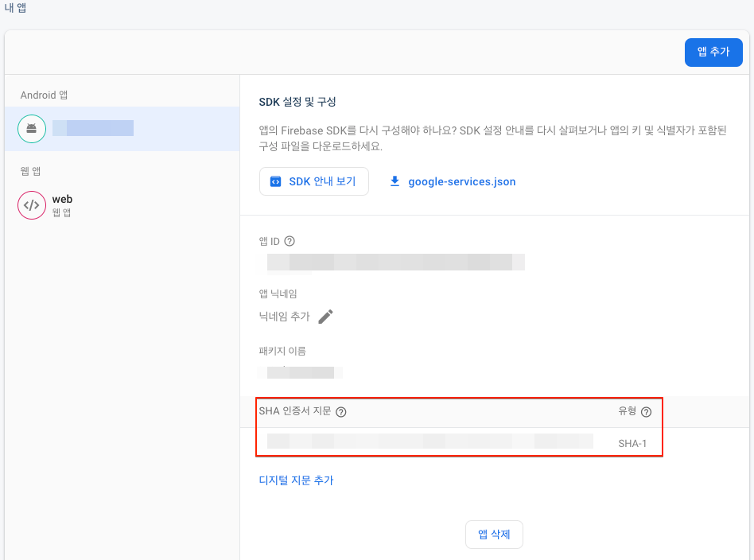Click the 내 앱 heading
The image size is (754, 560).
pyautogui.click(x=15, y=8)
